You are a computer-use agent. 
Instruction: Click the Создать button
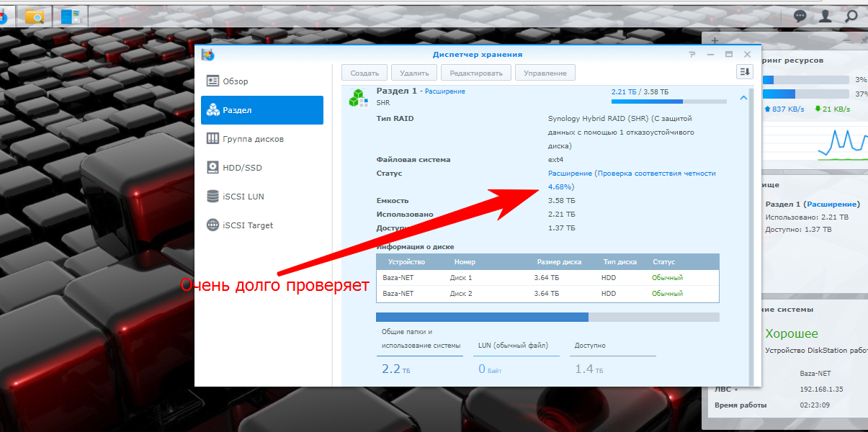click(x=364, y=73)
